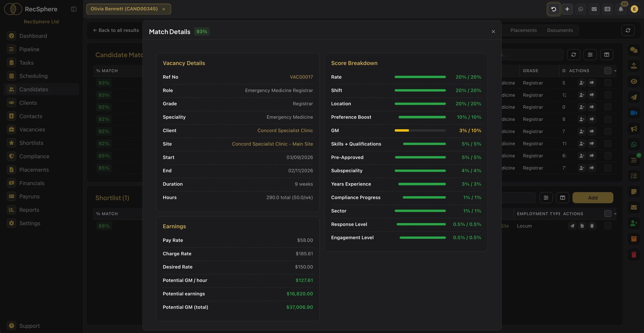This screenshot has height=333, width=644.
Task: Tick select-all checkbox in EMPLOYMENT TYPE header
Action: (608, 214)
